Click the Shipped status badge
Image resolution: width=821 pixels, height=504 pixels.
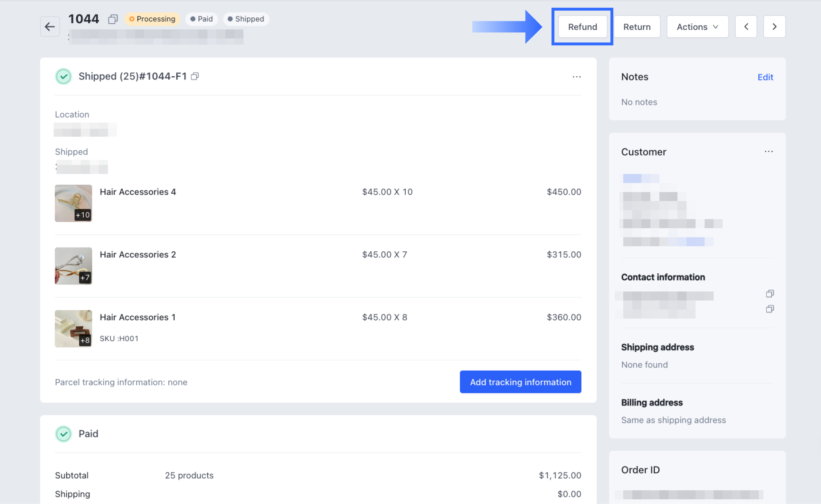tap(246, 19)
